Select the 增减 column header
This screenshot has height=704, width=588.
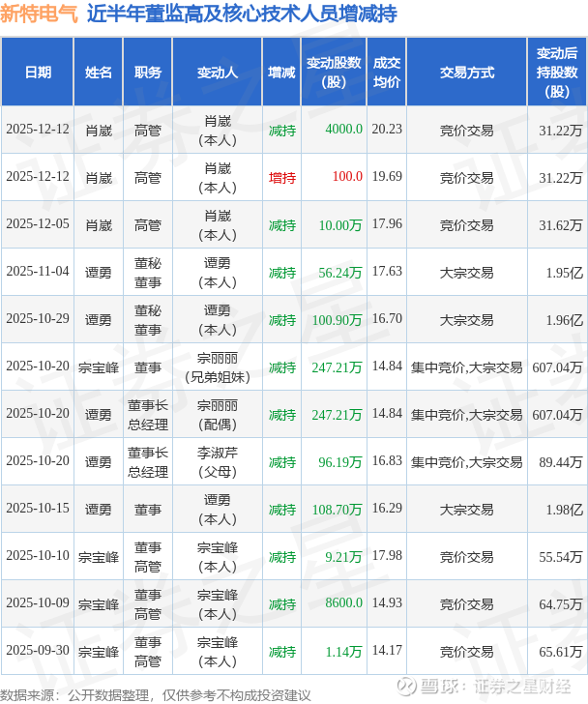click(x=281, y=72)
